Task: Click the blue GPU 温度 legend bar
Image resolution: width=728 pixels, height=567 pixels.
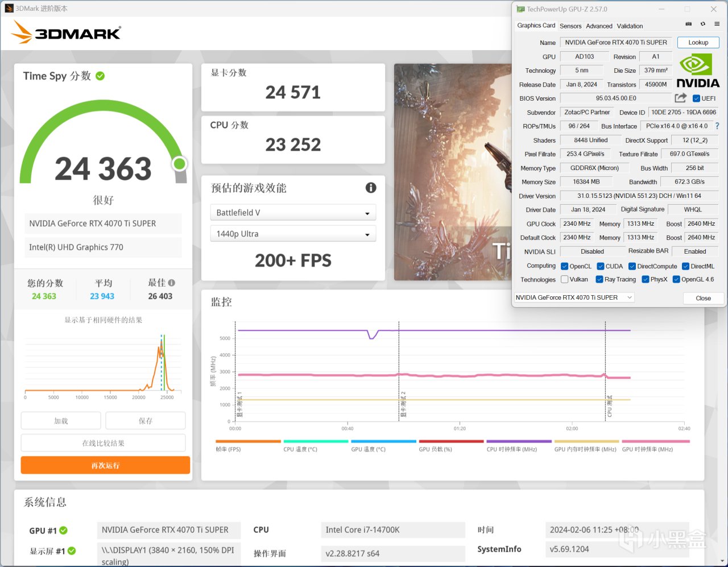Action: click(x=384, y=441)
